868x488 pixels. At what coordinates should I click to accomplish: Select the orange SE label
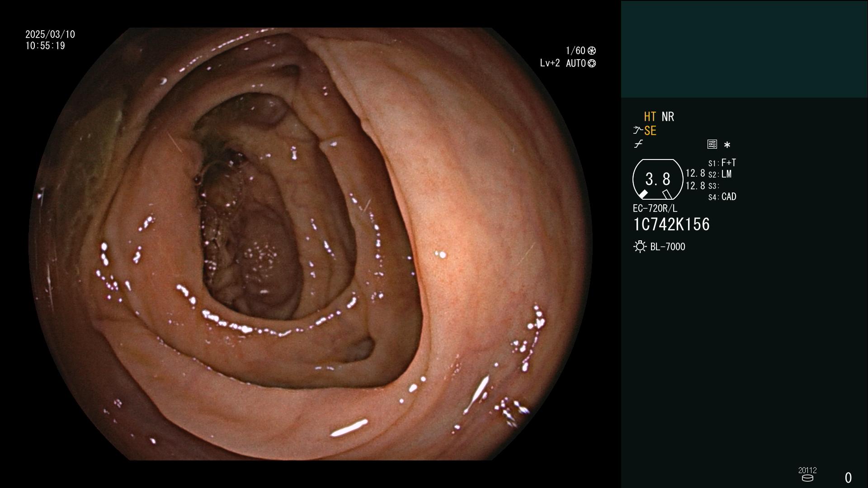coord(650,131)
